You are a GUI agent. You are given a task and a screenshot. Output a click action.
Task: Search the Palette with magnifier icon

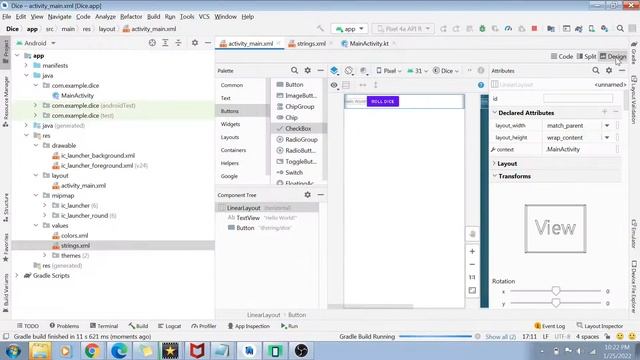coord(294,71)
